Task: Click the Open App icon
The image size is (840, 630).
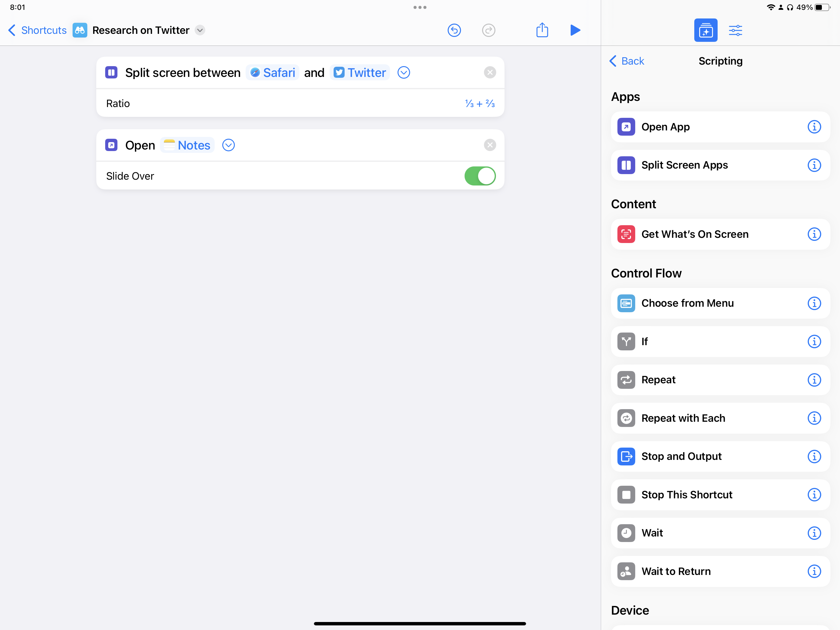Action: 626,126
